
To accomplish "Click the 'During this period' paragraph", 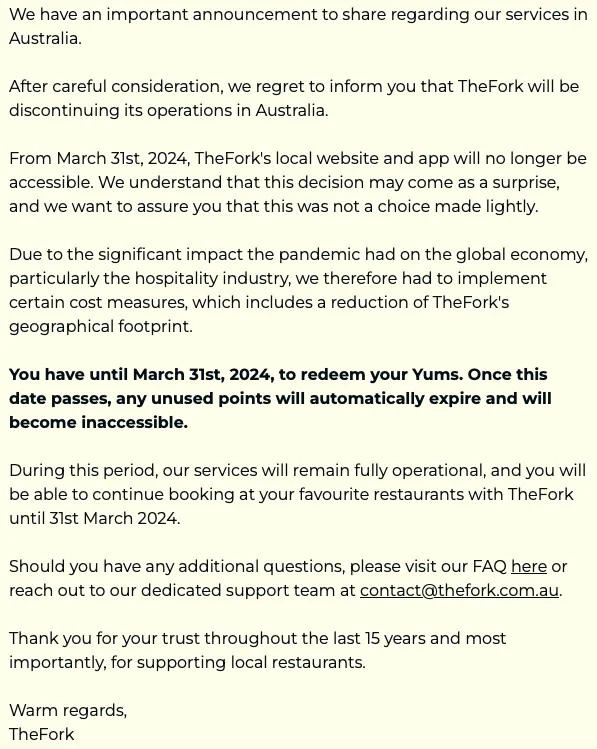I will tap(298, 494).
